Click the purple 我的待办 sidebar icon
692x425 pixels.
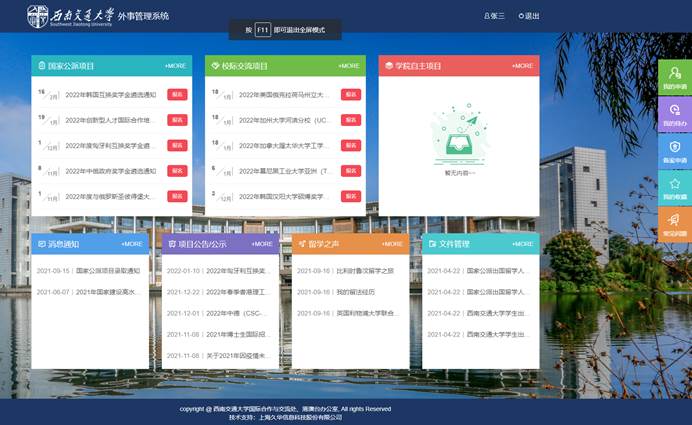click(x=674, y=114)
